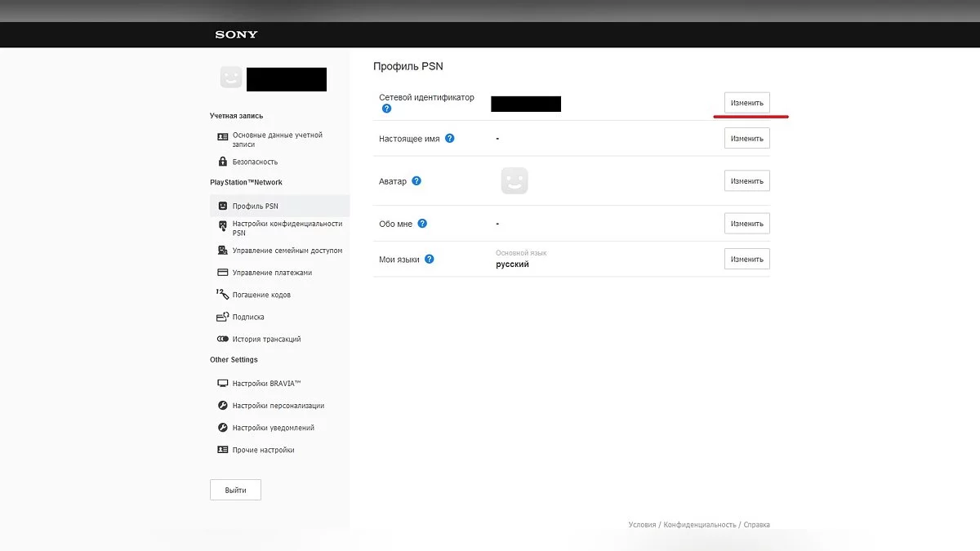
Task: Open История транзакций
Action: coord(266,339)
